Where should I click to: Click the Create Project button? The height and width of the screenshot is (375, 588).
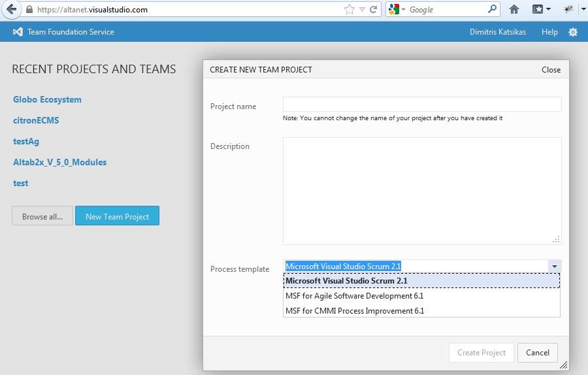pyautogui.click(x=481, y=353)
